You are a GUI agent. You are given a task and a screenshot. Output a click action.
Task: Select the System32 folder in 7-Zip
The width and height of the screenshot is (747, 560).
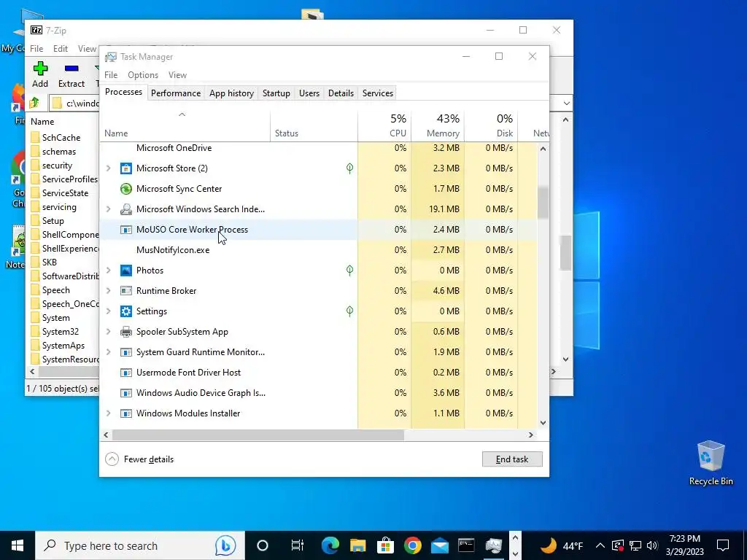[61, 332]
